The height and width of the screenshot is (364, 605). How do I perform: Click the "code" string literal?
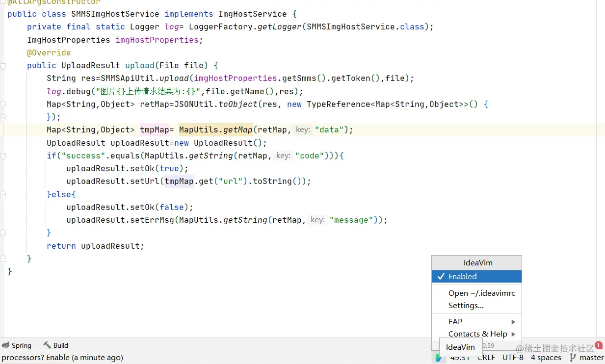tap(309, 156)
